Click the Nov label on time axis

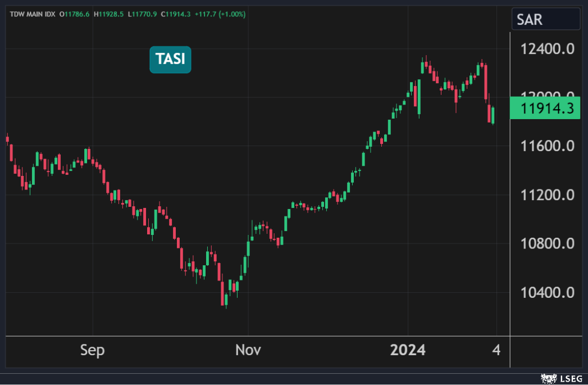click(x=248, y=350)
